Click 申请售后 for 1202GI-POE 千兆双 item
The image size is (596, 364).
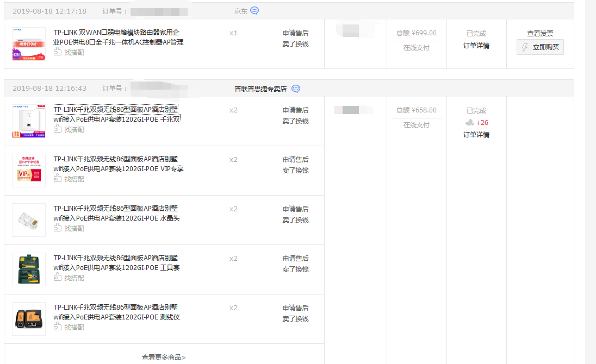coord(295,110)
